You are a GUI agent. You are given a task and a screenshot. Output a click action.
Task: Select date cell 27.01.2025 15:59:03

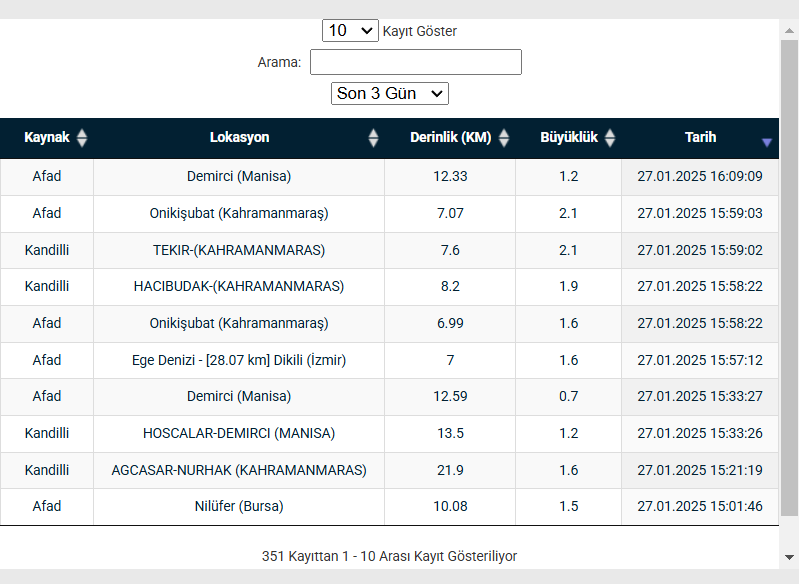coord(700,214)
